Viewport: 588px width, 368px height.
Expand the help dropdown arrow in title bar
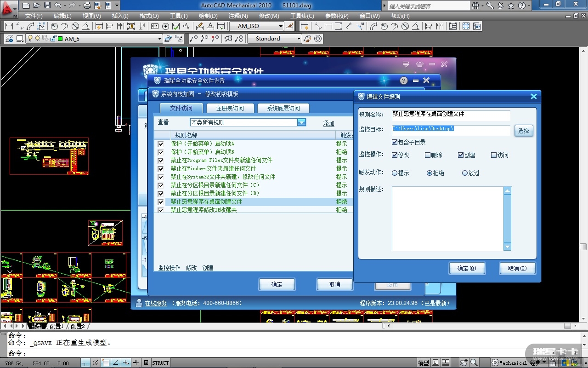(x=529, y=6)
